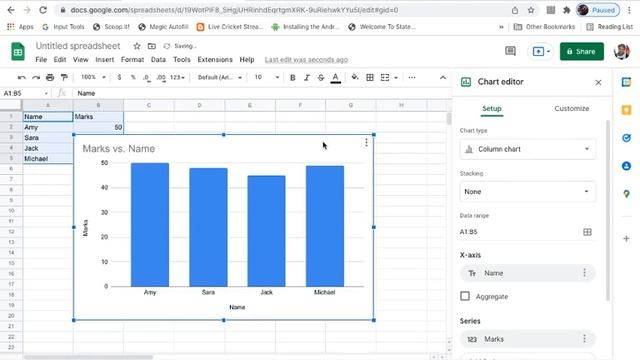
Task: Switch to the Customize tab
Action: click(571, 109)
